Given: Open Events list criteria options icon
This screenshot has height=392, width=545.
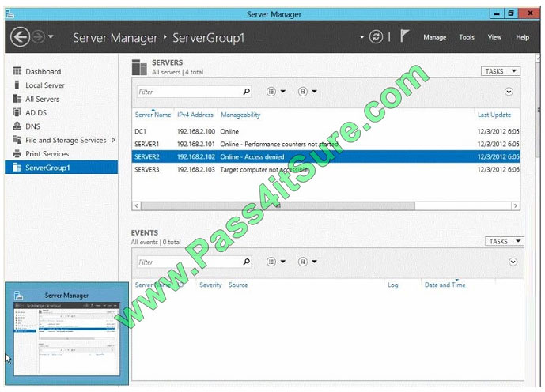Looking at the screenshot, I should pyautogui.click(x=271, y=262).
